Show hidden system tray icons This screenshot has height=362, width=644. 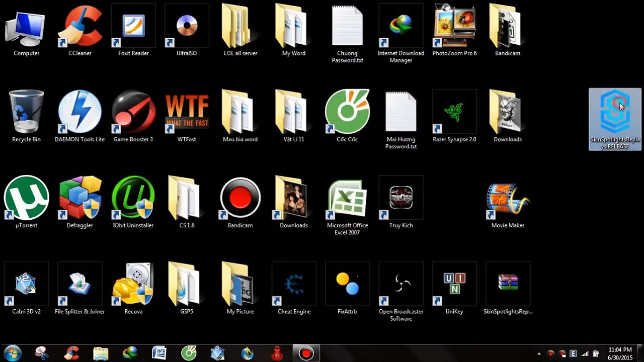pos(539,353)
